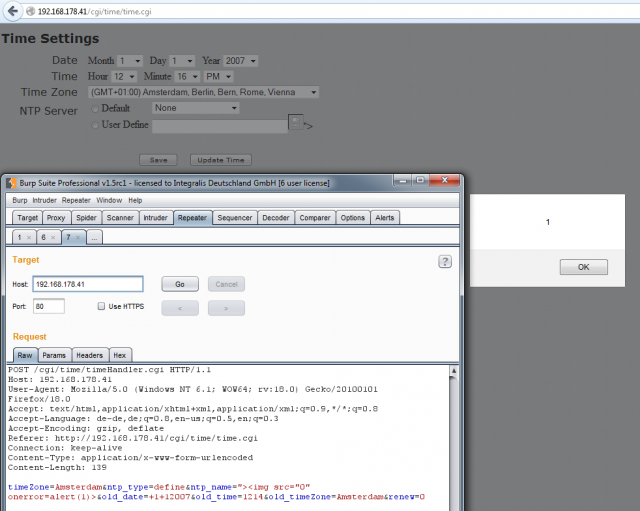The height and width of the screenshot is (511, 640).
Task: Minimize the Burp Suite window
Action: coord(402,180)
